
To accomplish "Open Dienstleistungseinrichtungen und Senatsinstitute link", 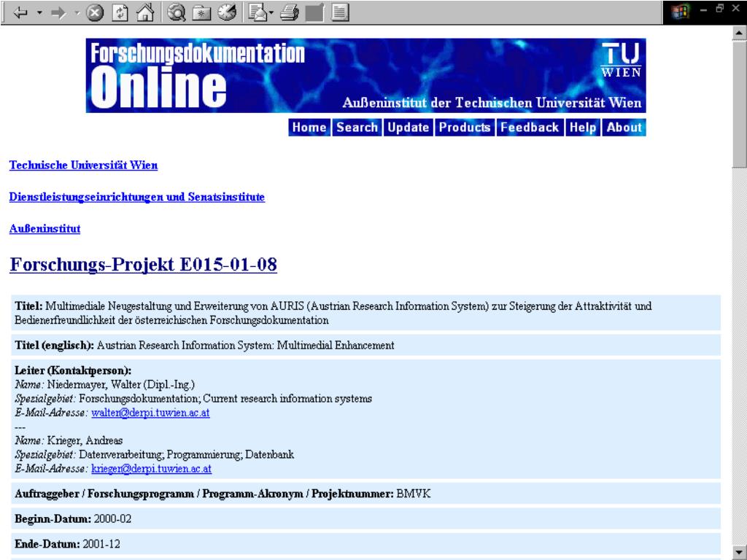I will 136,197.
